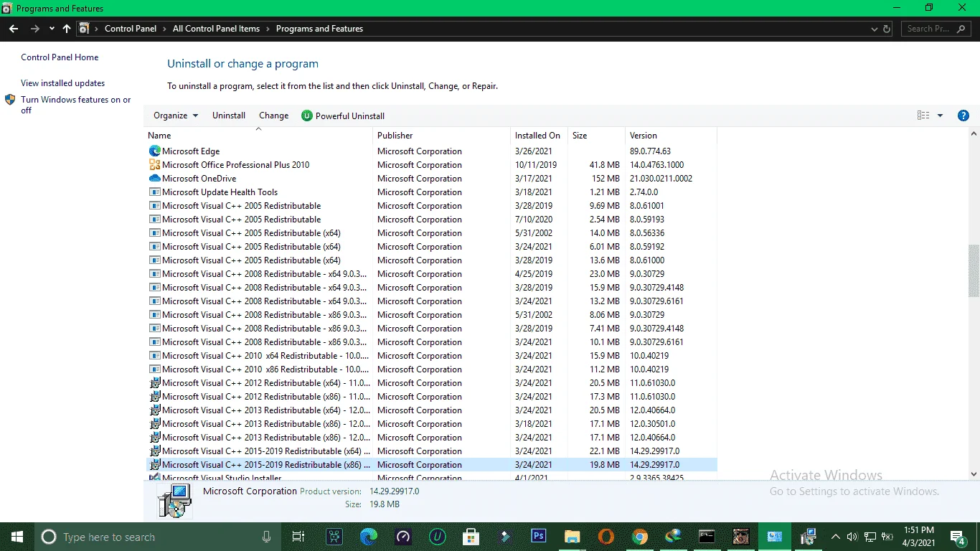Click the Refresh icon in the address bar
The width and height of the screenshot is (980, 551).
pos(887,29)
